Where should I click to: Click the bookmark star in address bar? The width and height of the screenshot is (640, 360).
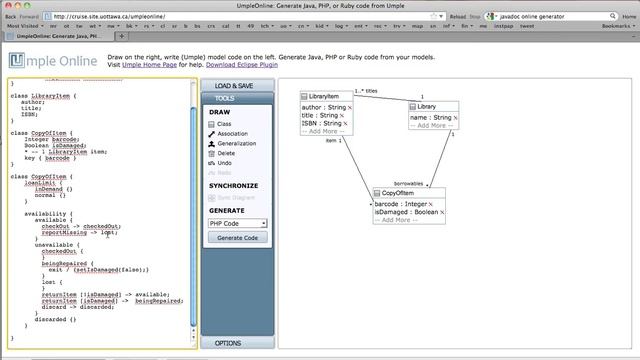click(433, 16)
